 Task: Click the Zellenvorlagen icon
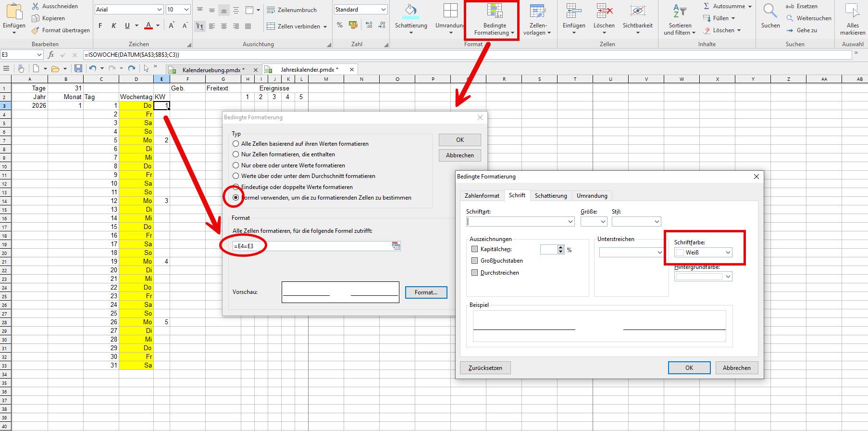pyautogui.click(x=537, y=12)
